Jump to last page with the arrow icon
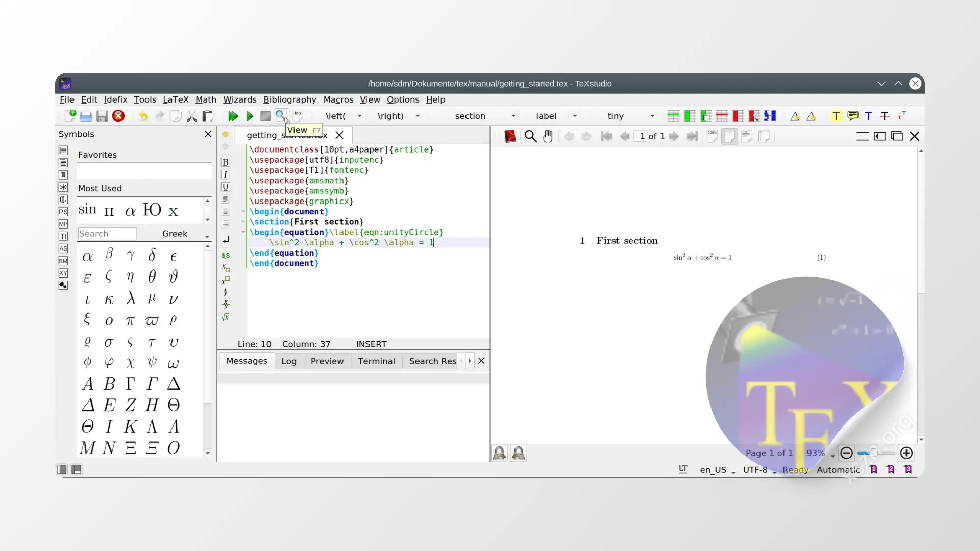The height and width of the screenshot is (551, 980). pyautogui.click(x=692, y=136)
